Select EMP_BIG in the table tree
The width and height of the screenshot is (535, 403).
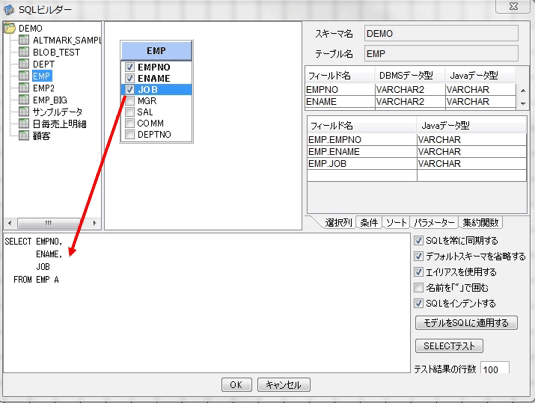[x=50, y=100]
